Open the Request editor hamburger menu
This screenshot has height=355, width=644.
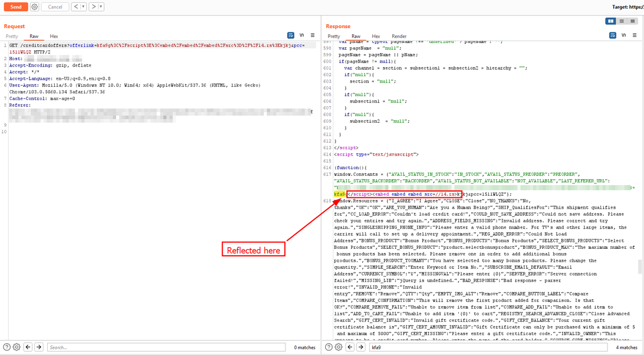(x=313, y=35)
